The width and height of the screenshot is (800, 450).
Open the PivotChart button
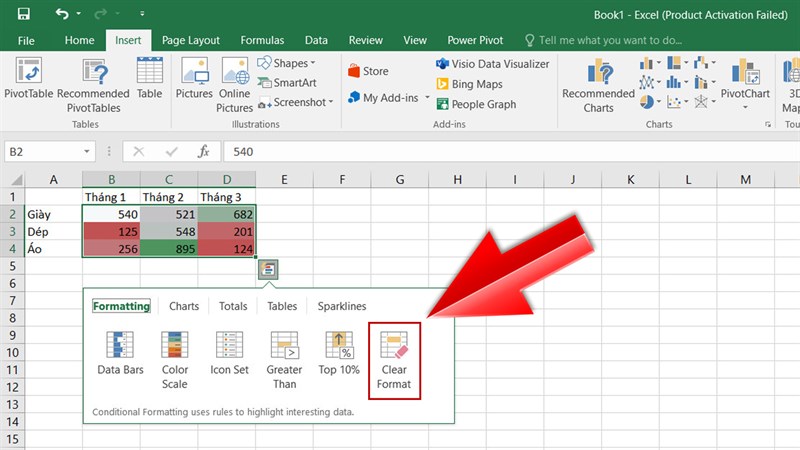tap(745, 84)
